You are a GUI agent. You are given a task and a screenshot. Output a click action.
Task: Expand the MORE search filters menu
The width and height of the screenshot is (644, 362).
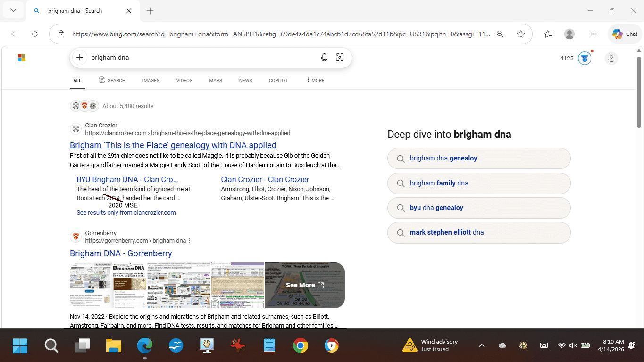[x=315, y=80]
